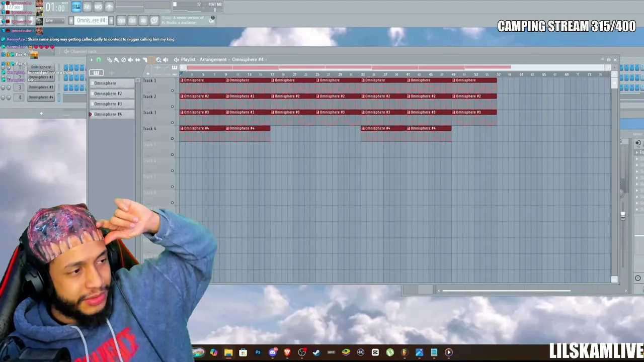Screen dimensions: 644x362
Task: Open the Omnis..ere #4 pattern selector
Action: (92, 21)
